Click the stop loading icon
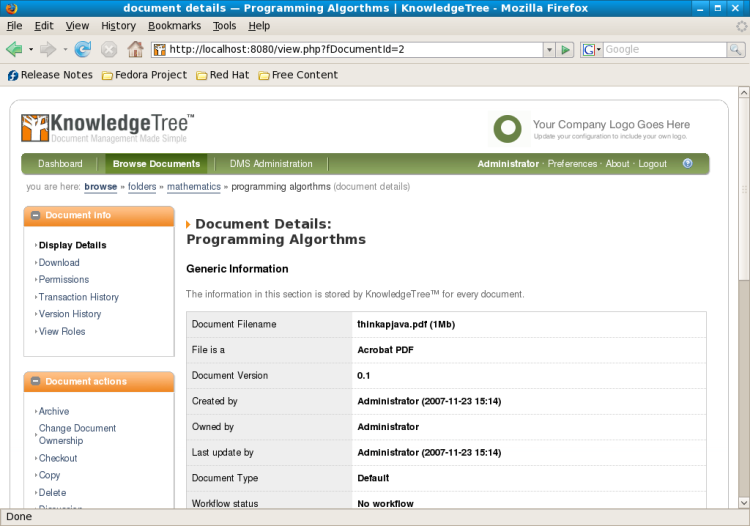Viewport: 750px width, 526px height. click(109, 49)
